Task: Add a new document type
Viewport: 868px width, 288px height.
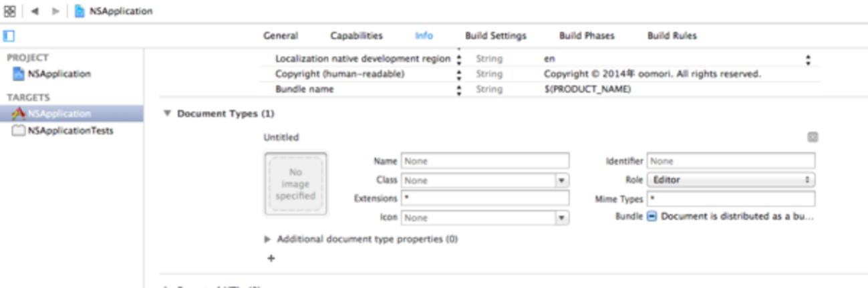Action: (271, 259)
